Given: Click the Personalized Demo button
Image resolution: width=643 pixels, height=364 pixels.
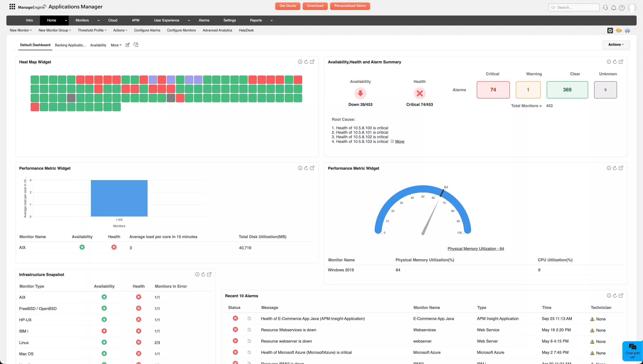Looking at the screenshot, I should tap(350, 6).
